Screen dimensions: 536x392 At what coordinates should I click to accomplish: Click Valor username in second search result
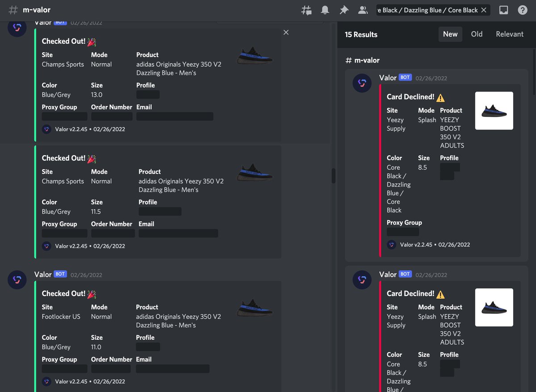point(388,274)
